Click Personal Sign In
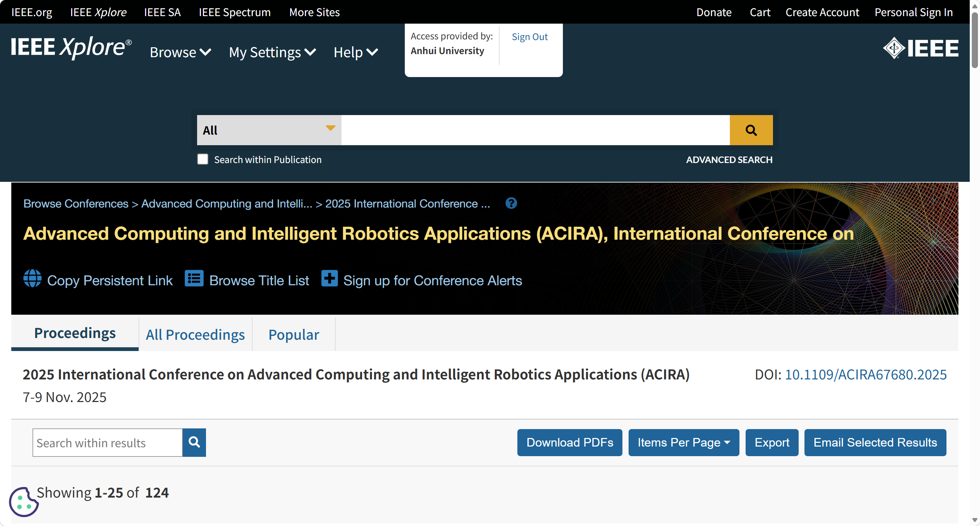The width and height of the screenshot is (980, 526). [x=913, y=12]
